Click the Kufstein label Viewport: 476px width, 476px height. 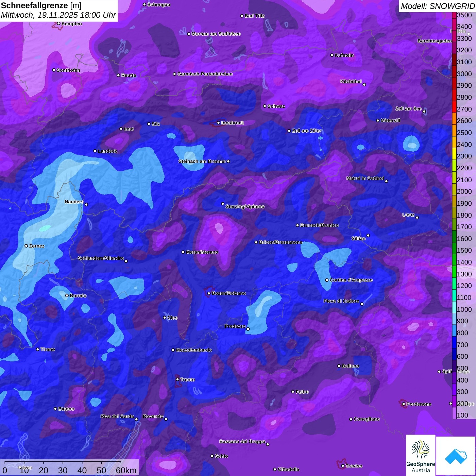pos(344,55)
